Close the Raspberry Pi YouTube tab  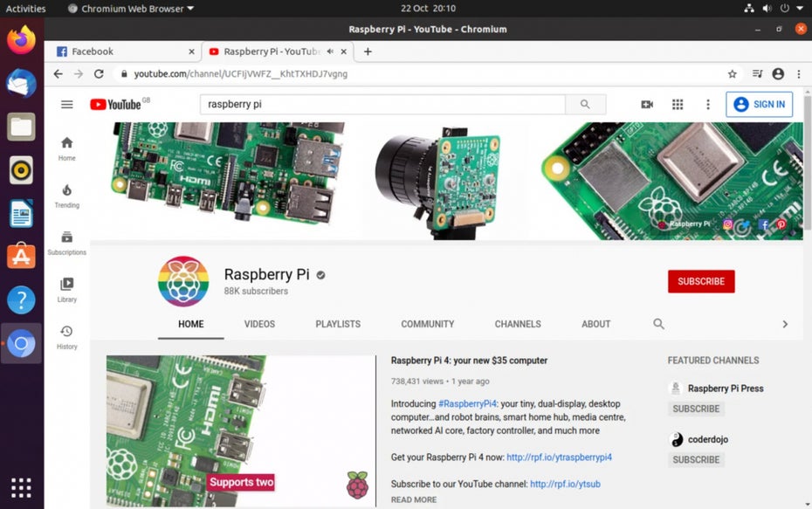point(343,52)
